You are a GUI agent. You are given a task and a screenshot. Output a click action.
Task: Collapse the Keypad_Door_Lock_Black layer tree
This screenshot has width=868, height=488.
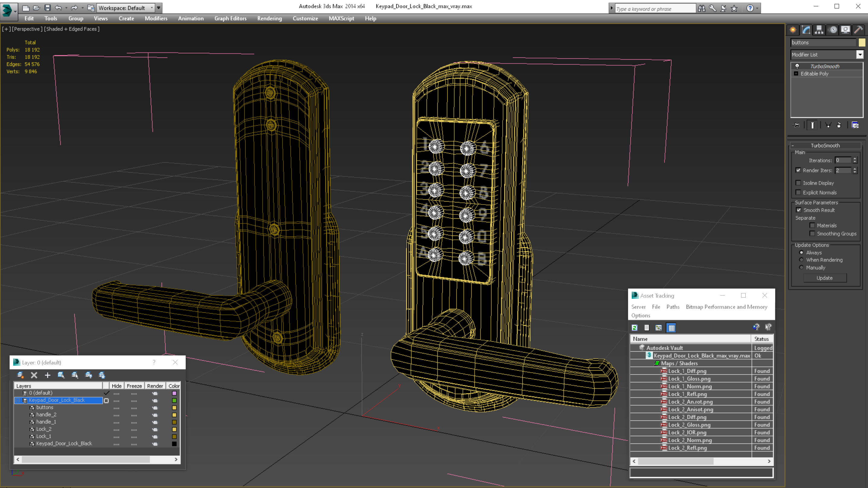click(17, 400)
